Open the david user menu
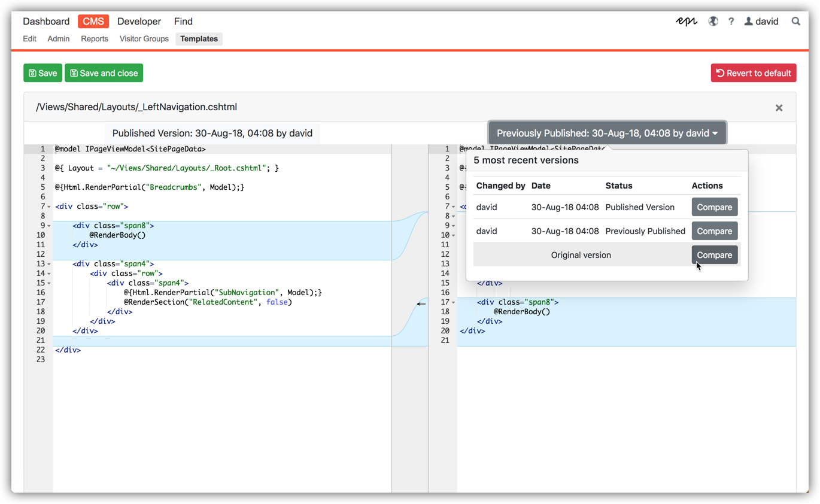820x504 pixels. 761,22
